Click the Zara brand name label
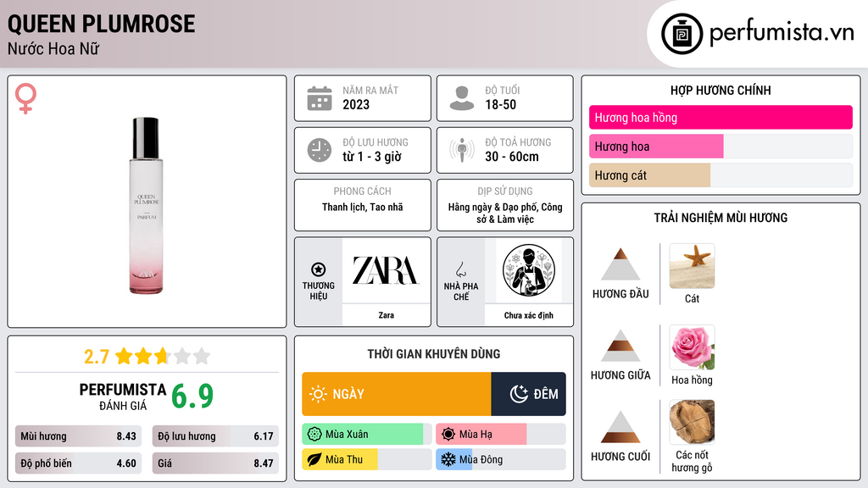This screenshot has height=488, width=868. pos(386,315)
